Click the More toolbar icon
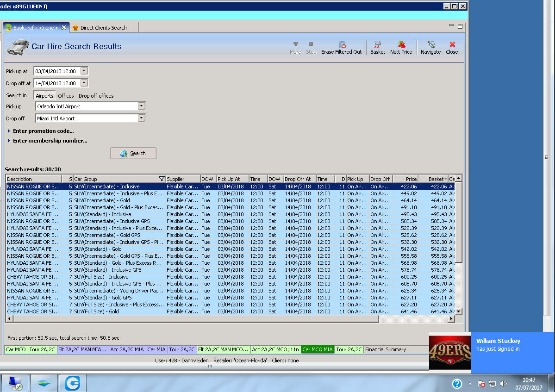This screenshot has height=392, width=555. (x=295, y=47)
